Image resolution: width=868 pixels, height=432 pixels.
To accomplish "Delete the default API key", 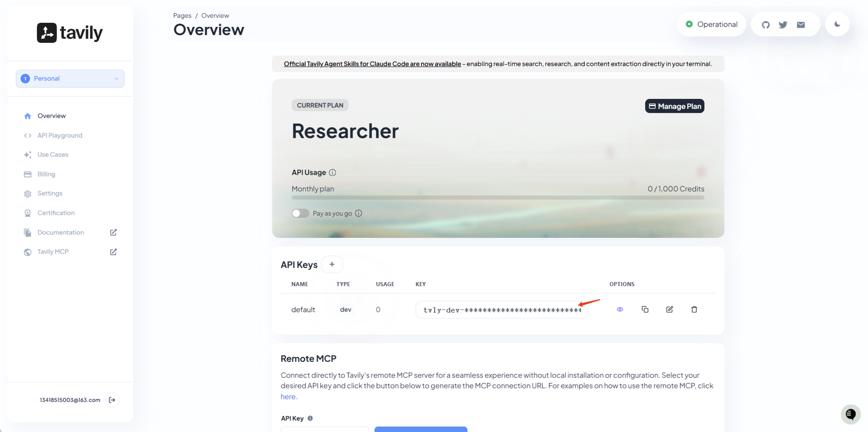I will [694, 309].
